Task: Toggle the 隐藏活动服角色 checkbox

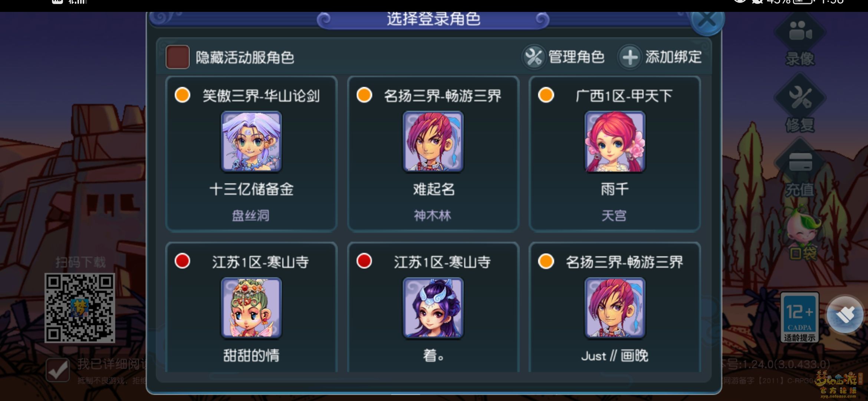Action: pos(177,57)
